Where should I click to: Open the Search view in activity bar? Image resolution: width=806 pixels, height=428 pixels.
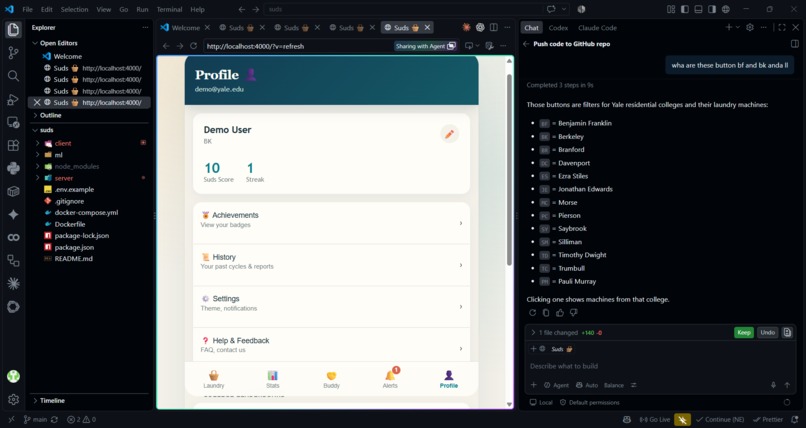(x=13, y=76)
